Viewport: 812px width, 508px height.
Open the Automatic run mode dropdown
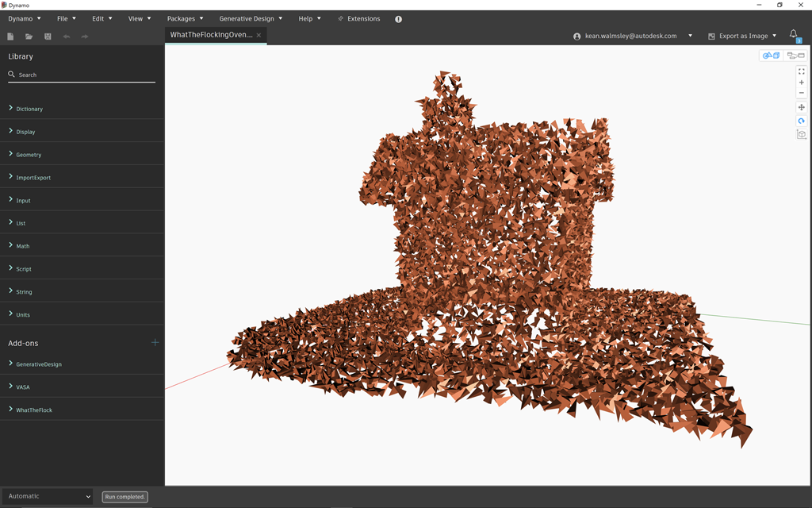point(48,496)
